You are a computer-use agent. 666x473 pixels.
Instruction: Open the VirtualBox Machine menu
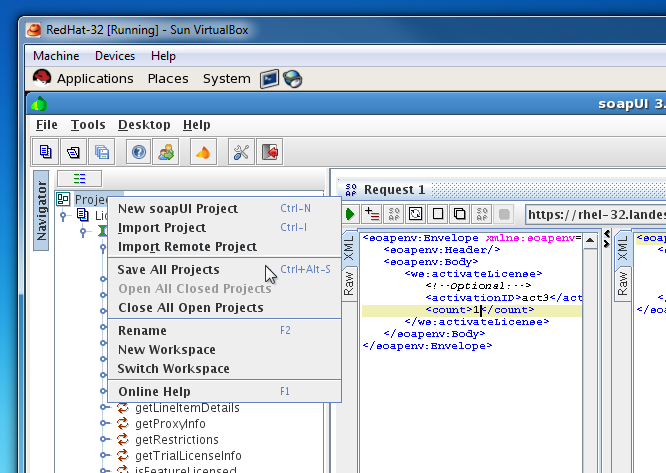pos(56,56)
